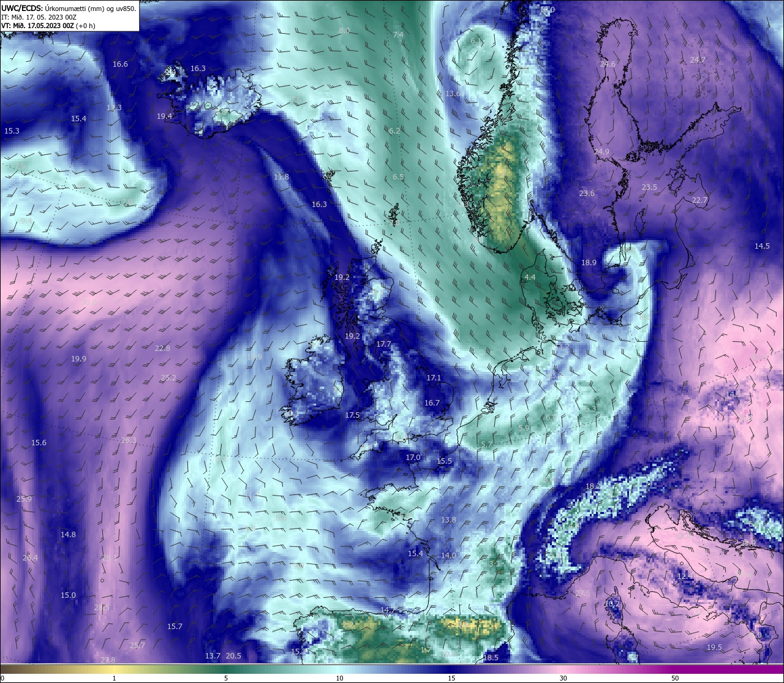Click the map value 17.1
784x683 pixels.
point(434,379)
